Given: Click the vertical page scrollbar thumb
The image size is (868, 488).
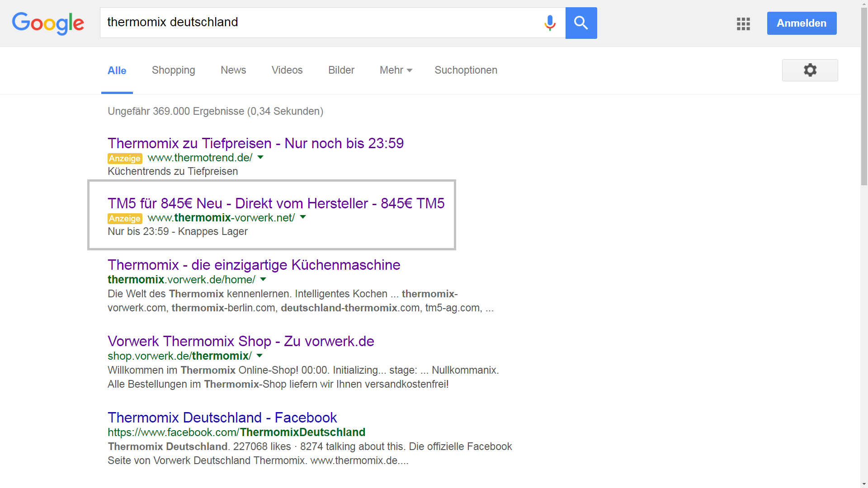Looking at the screenshot, I should pos(864,97).
